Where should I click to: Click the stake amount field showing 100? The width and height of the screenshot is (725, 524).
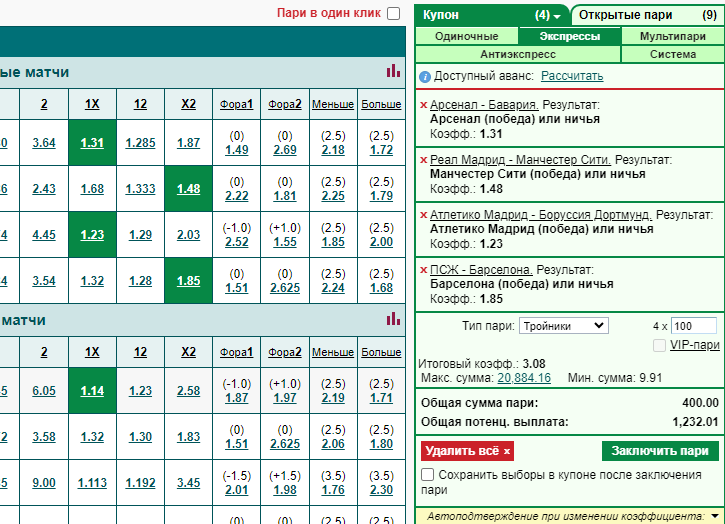[694, 326]
